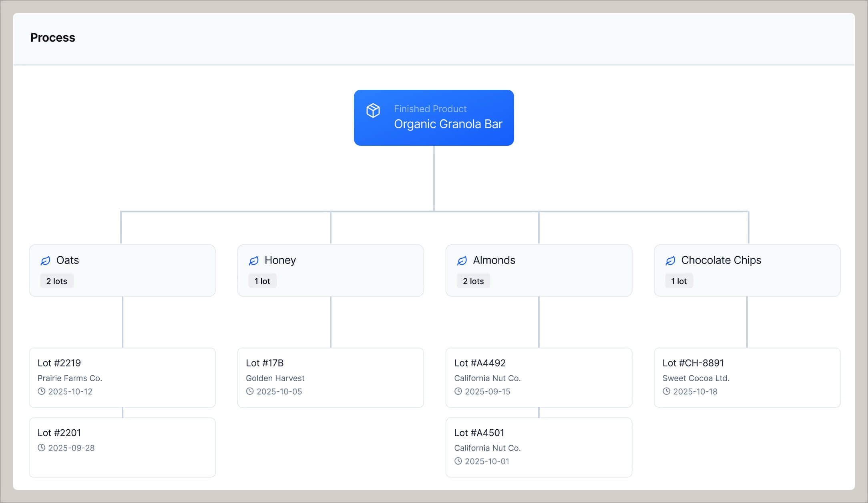Select the Lot #2201 card

[122, 447]
